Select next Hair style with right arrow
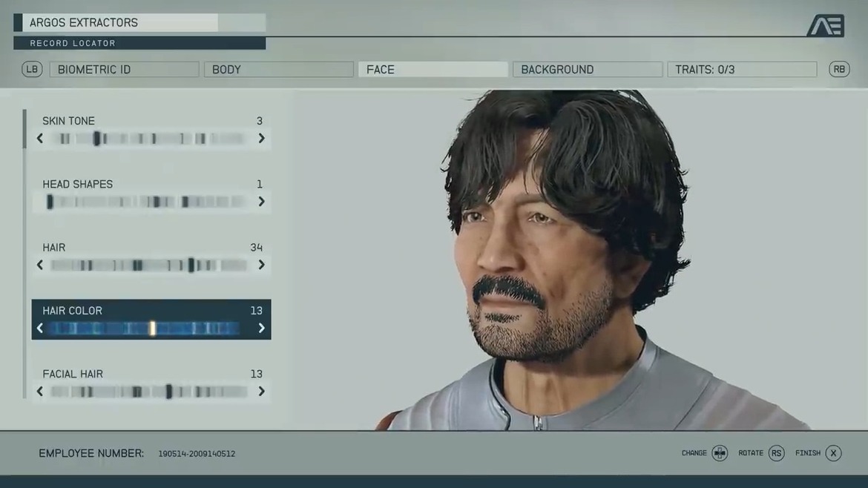Viewport: 868px width, 488px height. click(261, 265)
